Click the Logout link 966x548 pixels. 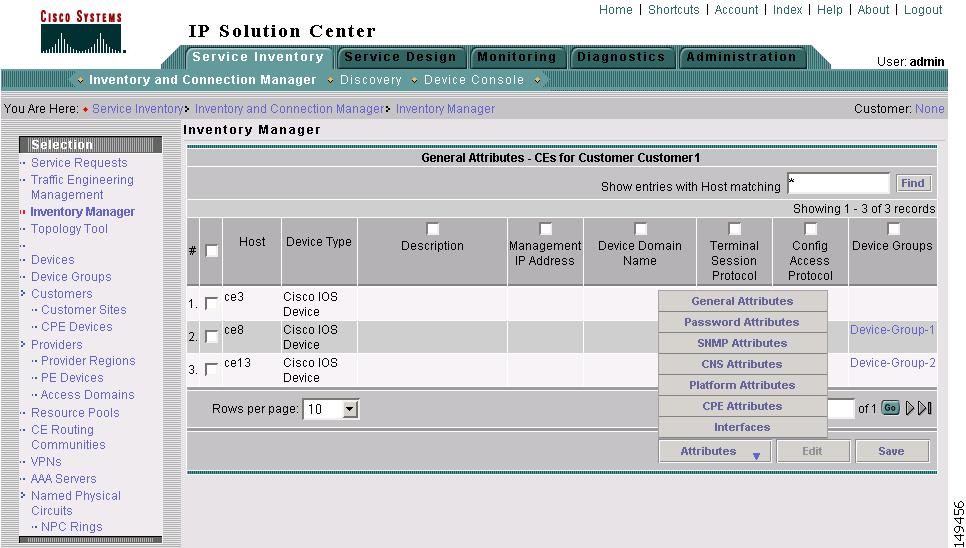coord(923,10)
